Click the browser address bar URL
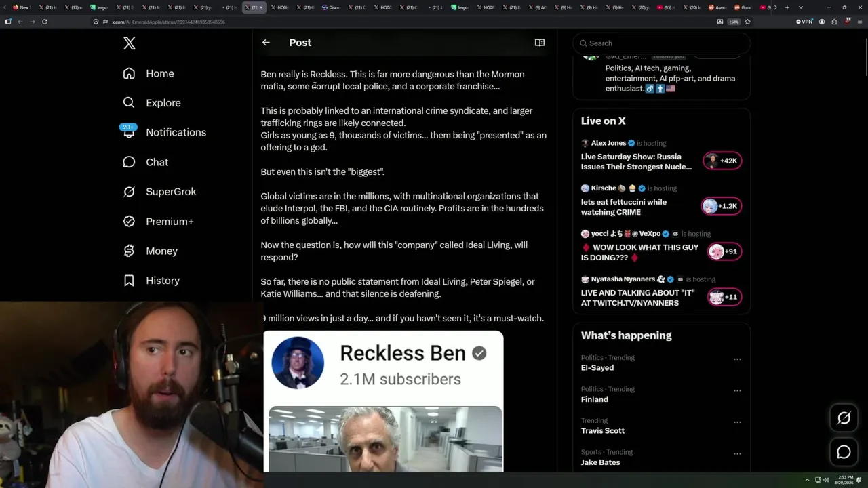 coord(168,22)
